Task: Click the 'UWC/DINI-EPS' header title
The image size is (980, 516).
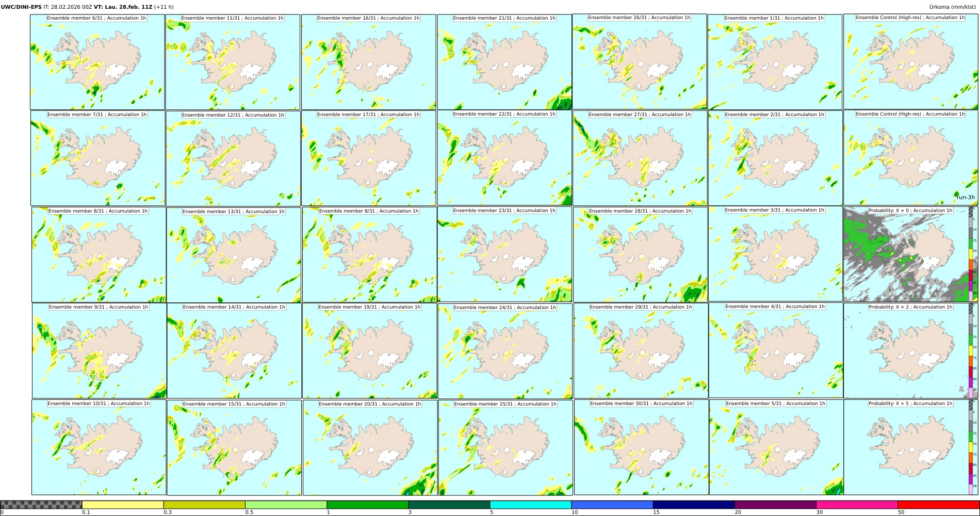Action: tap(21, 7)
